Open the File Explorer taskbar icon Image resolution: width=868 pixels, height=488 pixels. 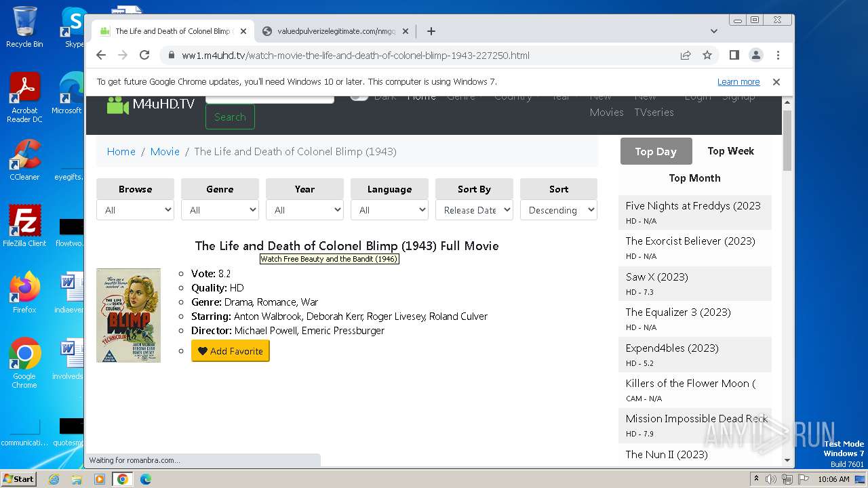tap(77, 479)
